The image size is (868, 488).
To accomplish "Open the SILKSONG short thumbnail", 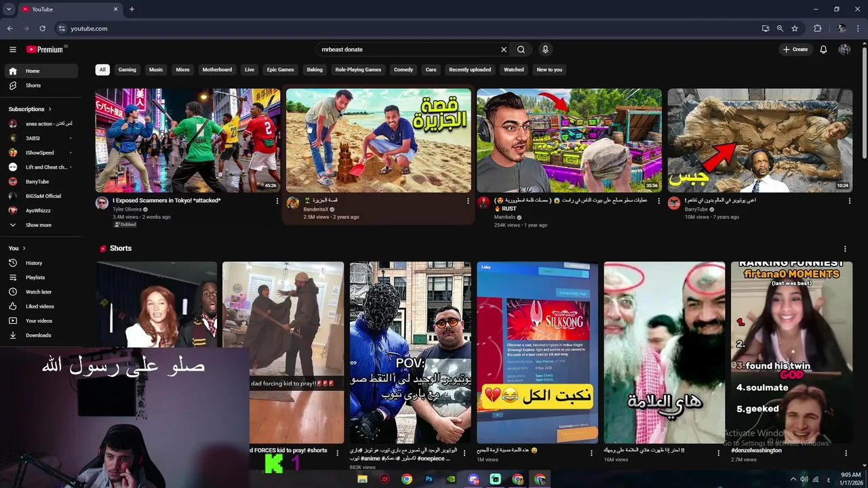I will (x=537, y=352).
